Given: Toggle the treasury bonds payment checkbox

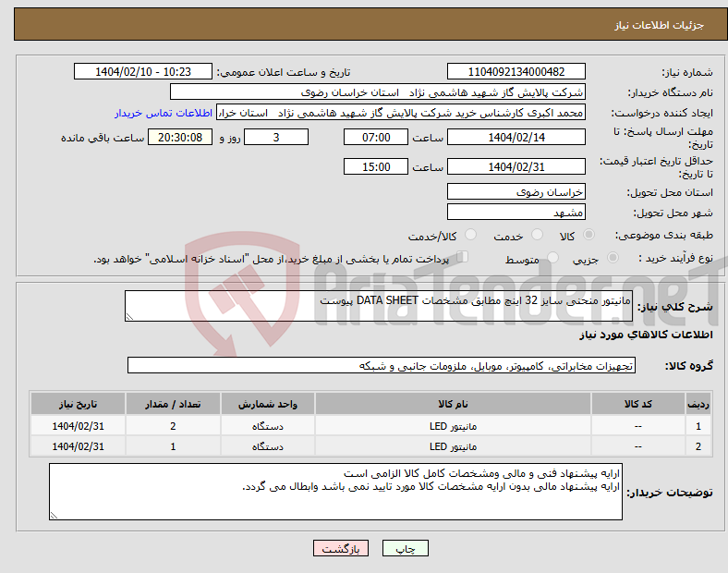Looking at the screenshot, I should point(463,257).
